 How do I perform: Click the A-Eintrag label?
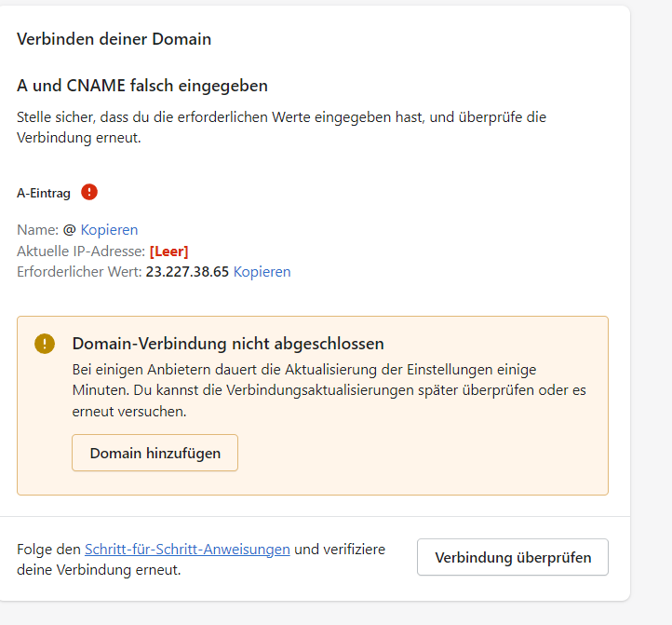pyautogui.click(x=44, y=194)
